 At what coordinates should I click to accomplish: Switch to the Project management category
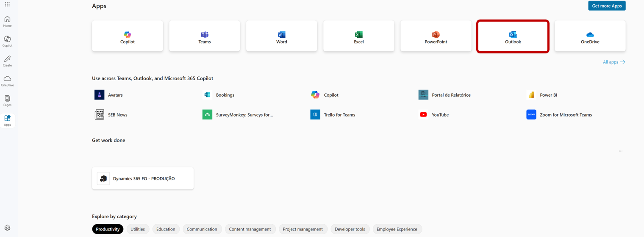[x=303, y=229]
